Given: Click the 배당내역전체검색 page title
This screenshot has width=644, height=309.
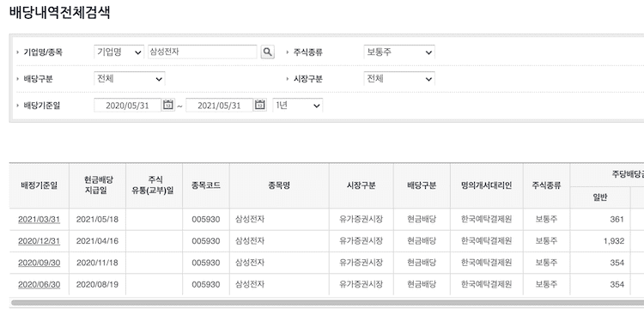Looking at the screenshot, I should (59, 12).
